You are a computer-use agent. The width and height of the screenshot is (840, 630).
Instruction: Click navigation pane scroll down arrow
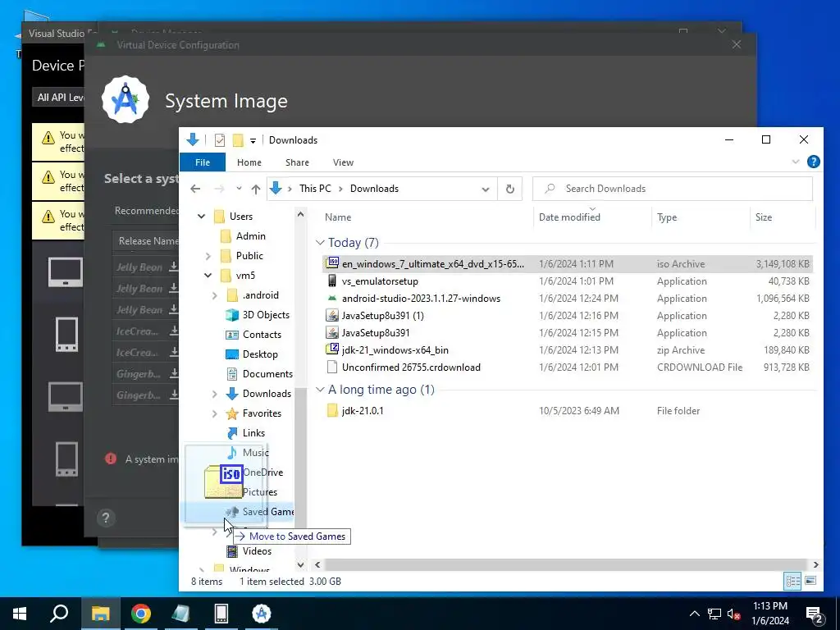pyautogui.click(x=300, y=564)
